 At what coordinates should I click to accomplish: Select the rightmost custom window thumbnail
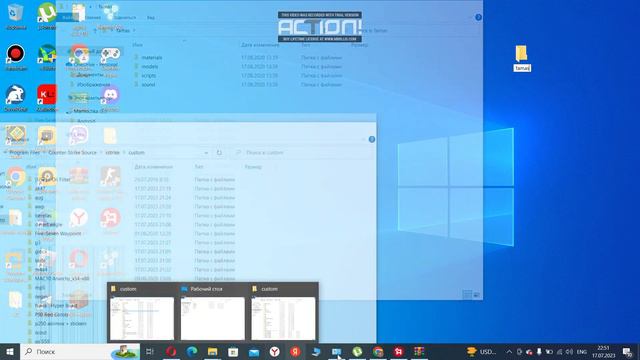(x=283, y=313)
